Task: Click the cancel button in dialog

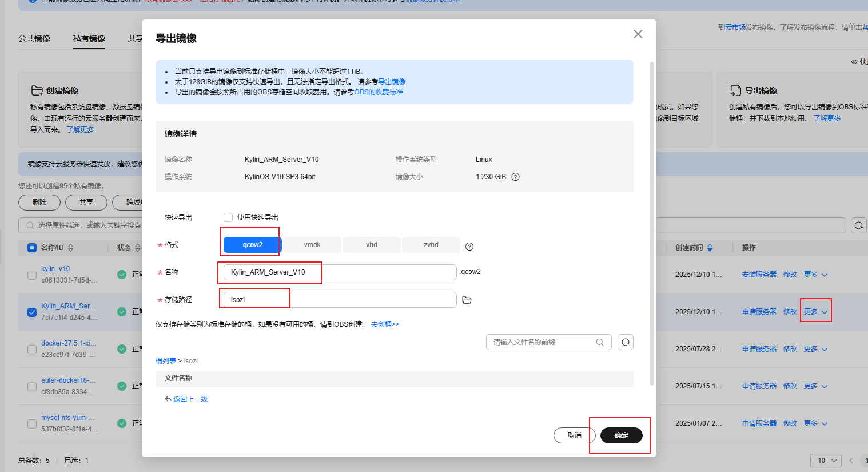Action: 574,435
